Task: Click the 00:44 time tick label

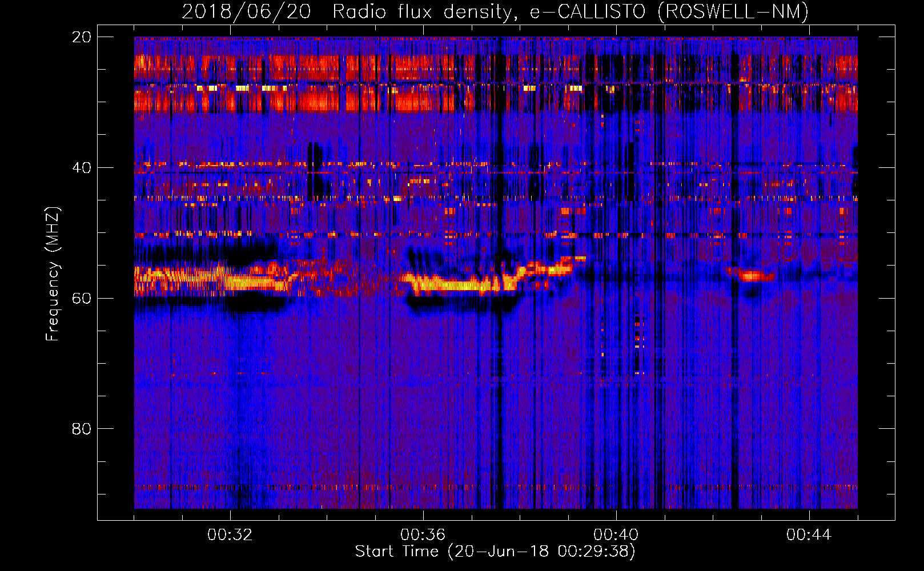Action: click(809, 535)
